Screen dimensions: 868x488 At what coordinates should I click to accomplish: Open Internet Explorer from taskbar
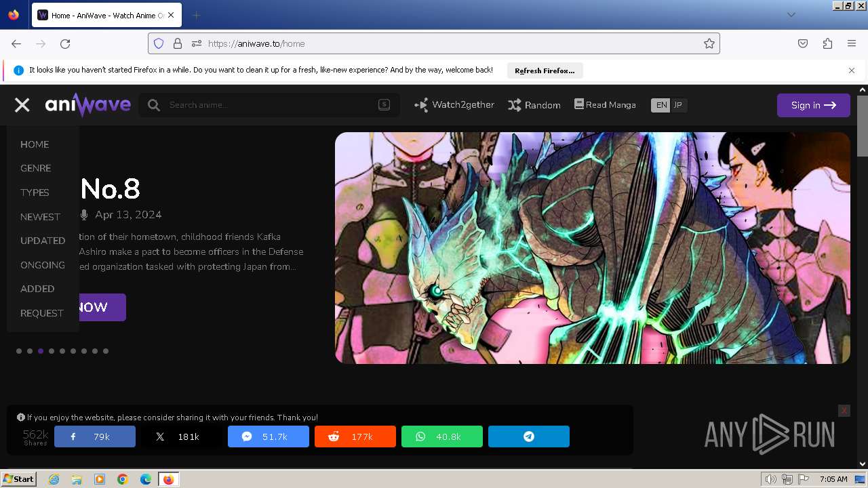point(54,479)
